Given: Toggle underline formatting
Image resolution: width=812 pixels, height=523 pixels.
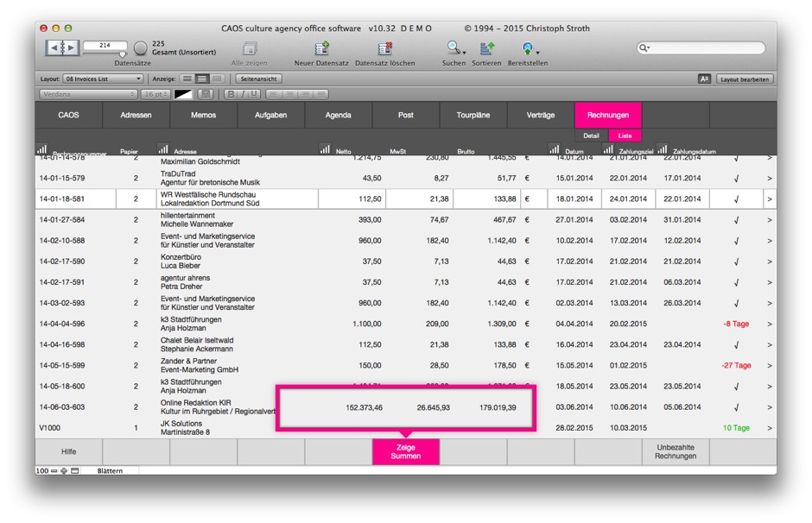Looking at the screenshot, I should [254, 94].
